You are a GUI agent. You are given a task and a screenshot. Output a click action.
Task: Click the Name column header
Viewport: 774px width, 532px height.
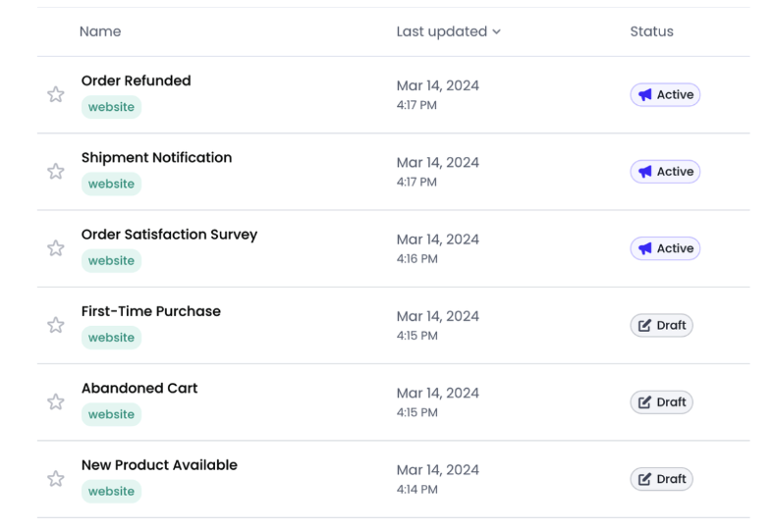(x=100, y=31)
